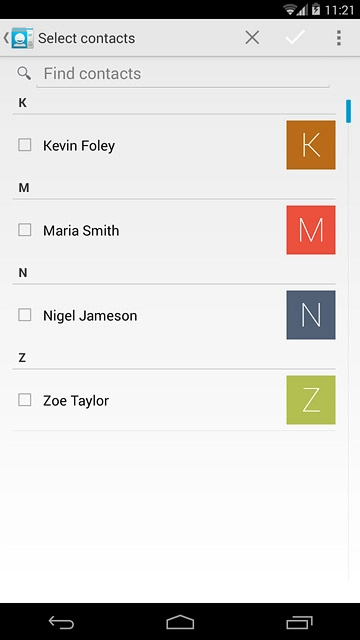
Task: Confirm selection with the checkmark icon
Action: coord(295,38)
